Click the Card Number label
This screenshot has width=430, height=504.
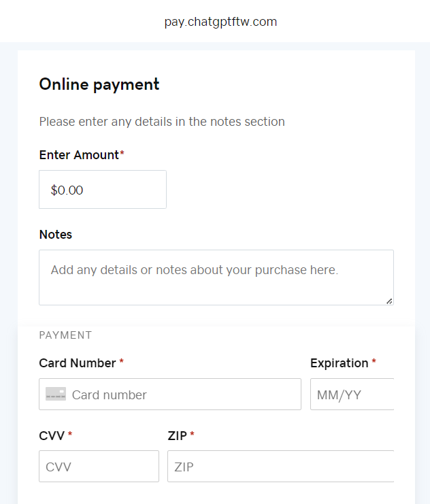pos(78,363)
